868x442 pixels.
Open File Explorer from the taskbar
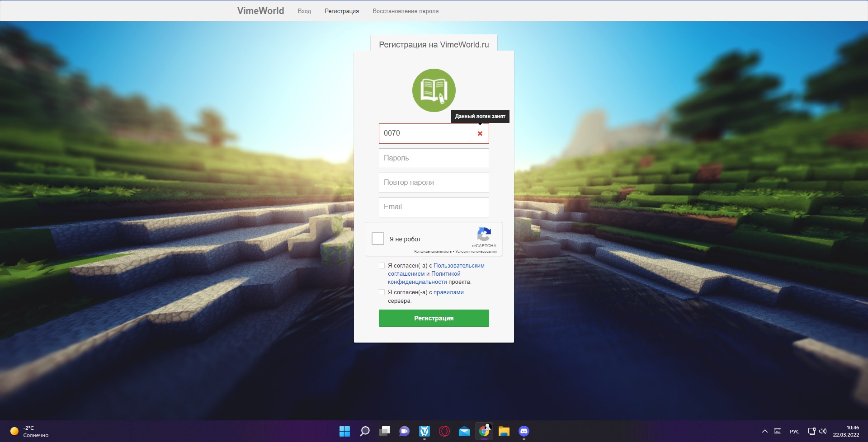(x=504, y=431)
